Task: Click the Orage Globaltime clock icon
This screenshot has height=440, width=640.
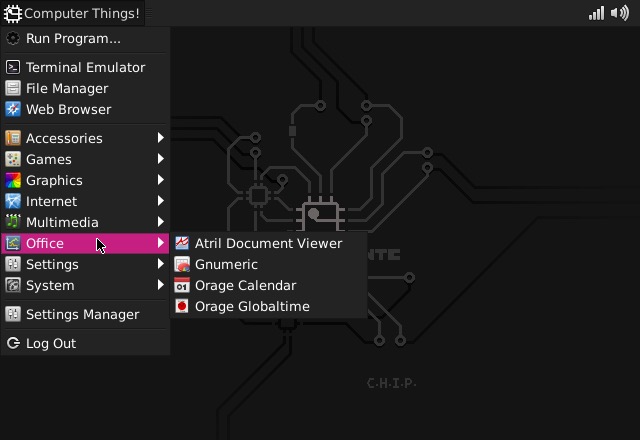Action: 182,306
